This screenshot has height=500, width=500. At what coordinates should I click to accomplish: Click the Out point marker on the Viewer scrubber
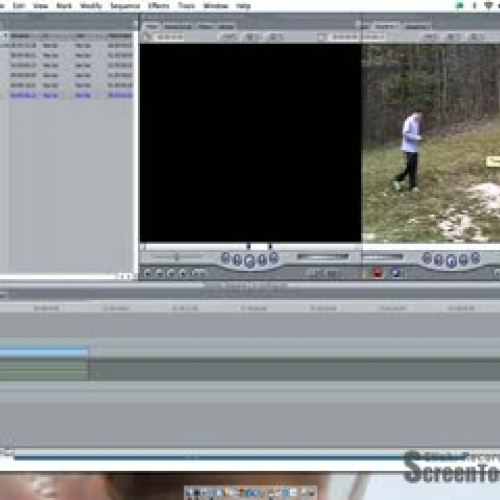pos(270,247)
